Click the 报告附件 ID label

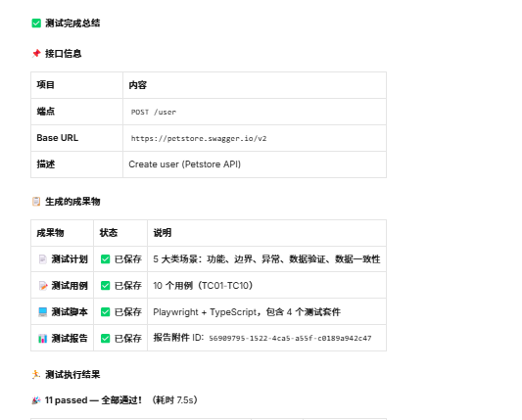(x=178, y=338)
